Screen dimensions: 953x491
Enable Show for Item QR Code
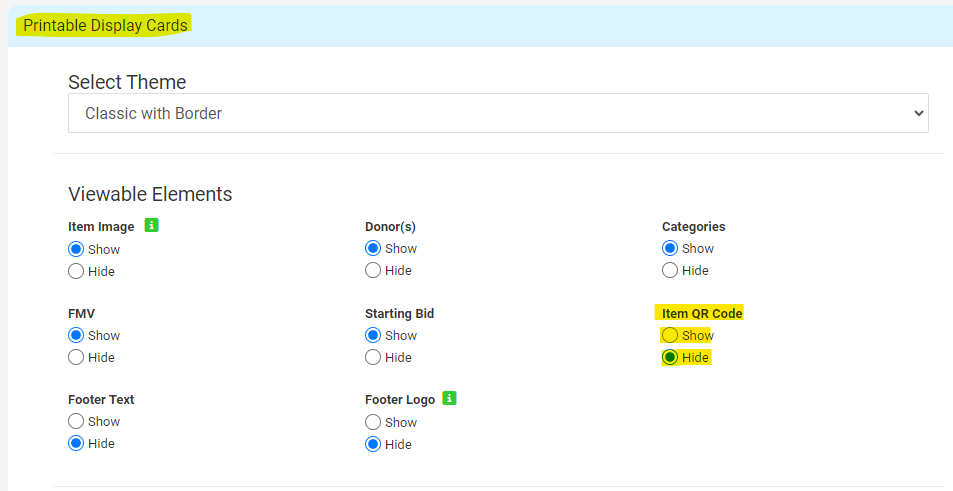(670, 335)
